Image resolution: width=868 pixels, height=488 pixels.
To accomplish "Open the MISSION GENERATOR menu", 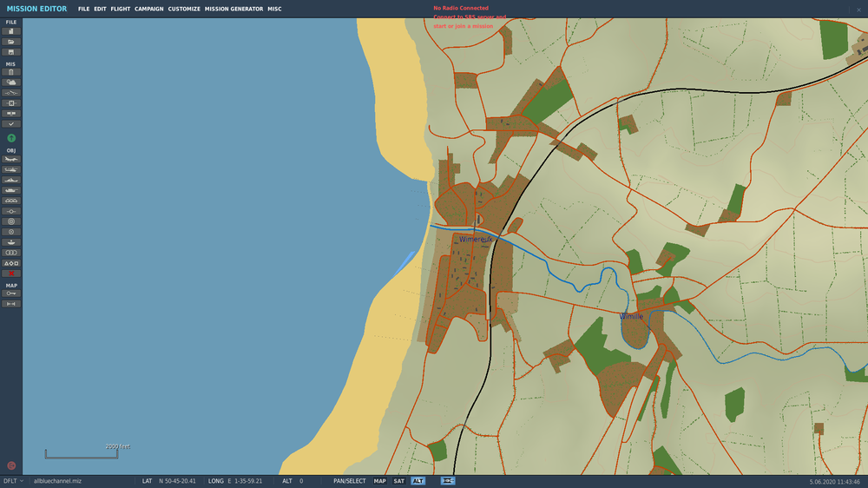I will tap(233, 9).
